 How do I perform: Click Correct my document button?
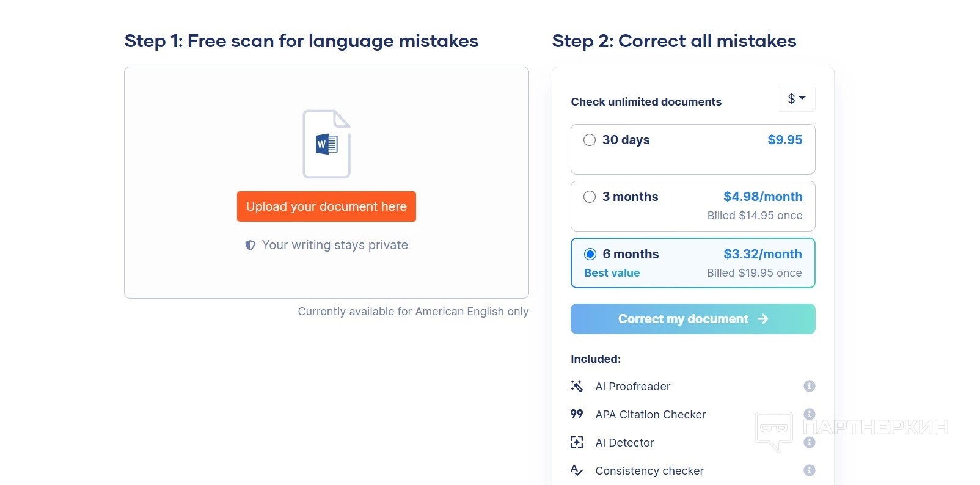(x=693, y=319)
